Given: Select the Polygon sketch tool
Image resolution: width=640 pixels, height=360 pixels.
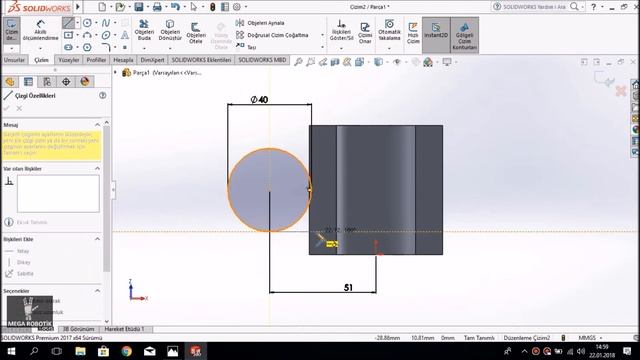Looking at the screenshot, I should [x=87, y=47].
